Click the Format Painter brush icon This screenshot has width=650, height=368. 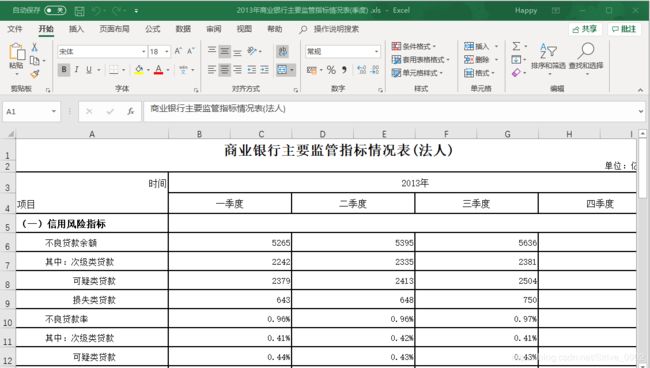[x=35, y=74]
